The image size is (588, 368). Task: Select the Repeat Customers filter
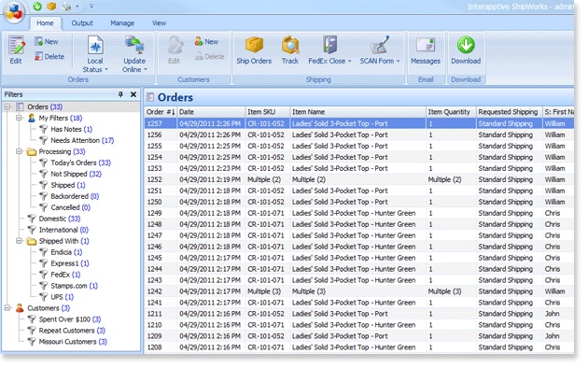pos(66,331)
